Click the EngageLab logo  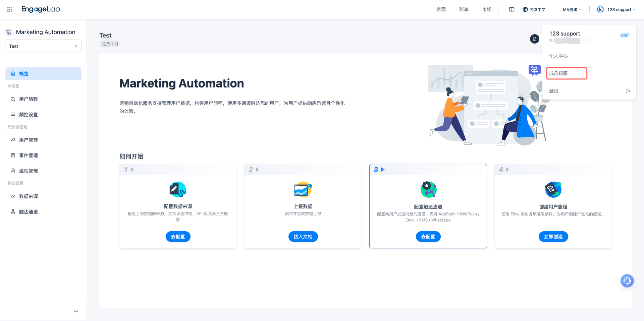[x=41, y=9]
